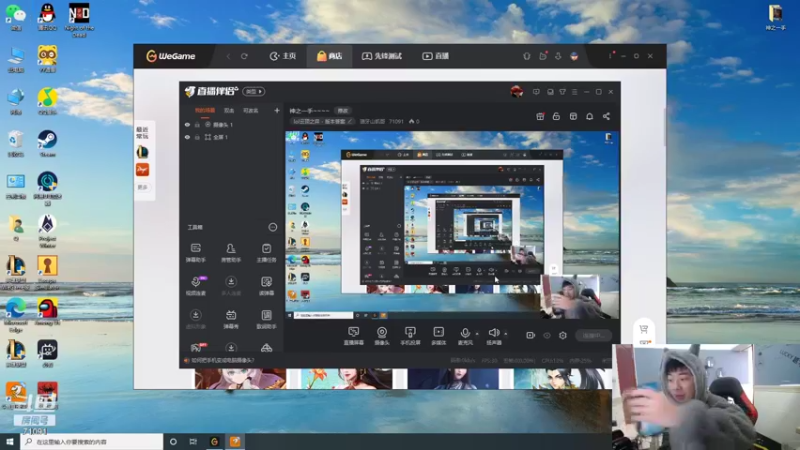Go back in WeGame navigation
Image resolution: width=800 pixels, height=450 pixels.
coord(229,56)
